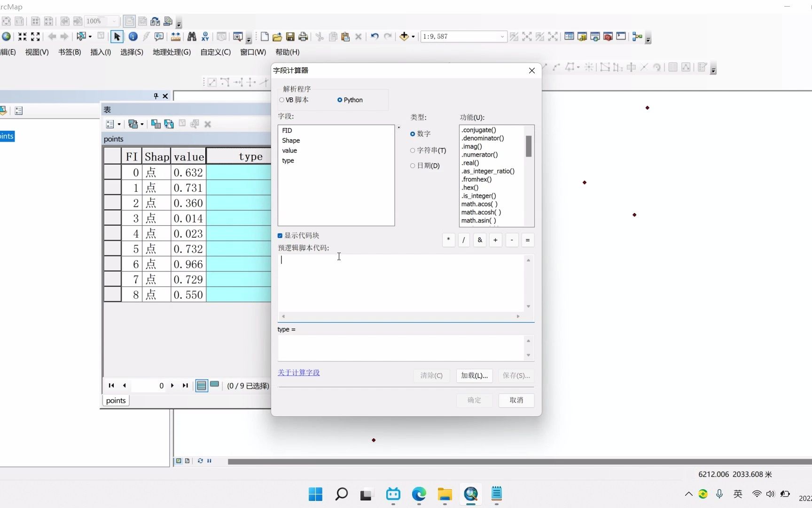
Task: Select the Python parser radio button
Action: tap(340, 100)
